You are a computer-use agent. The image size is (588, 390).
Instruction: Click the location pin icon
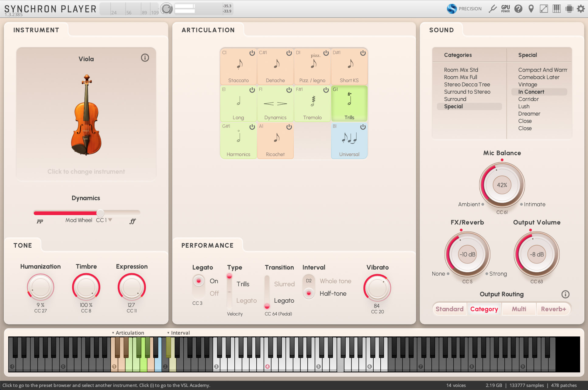531,9
